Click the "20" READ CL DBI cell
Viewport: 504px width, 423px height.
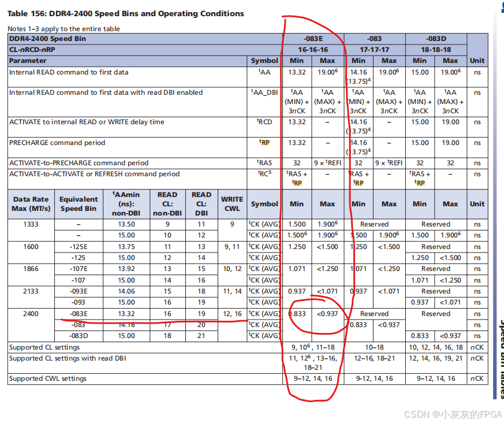(x=201, y=325)
